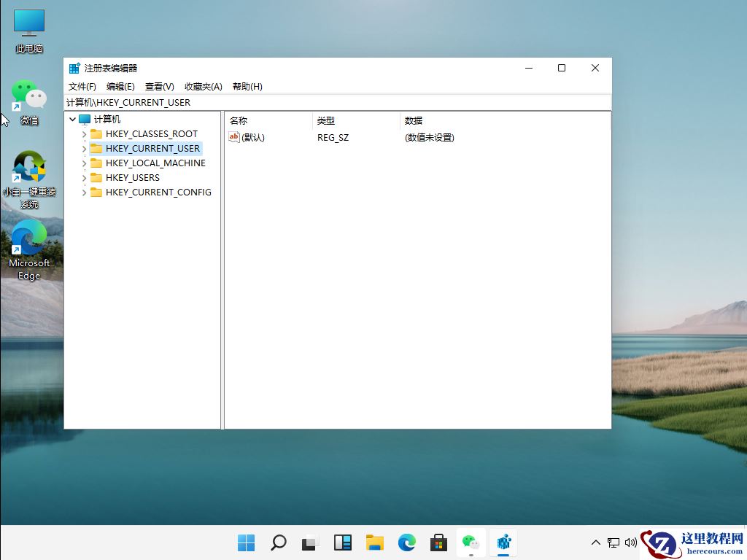The image size is (747, 560).
Task: Sort values by the 名称 column header
Action: tap(239, 120)
